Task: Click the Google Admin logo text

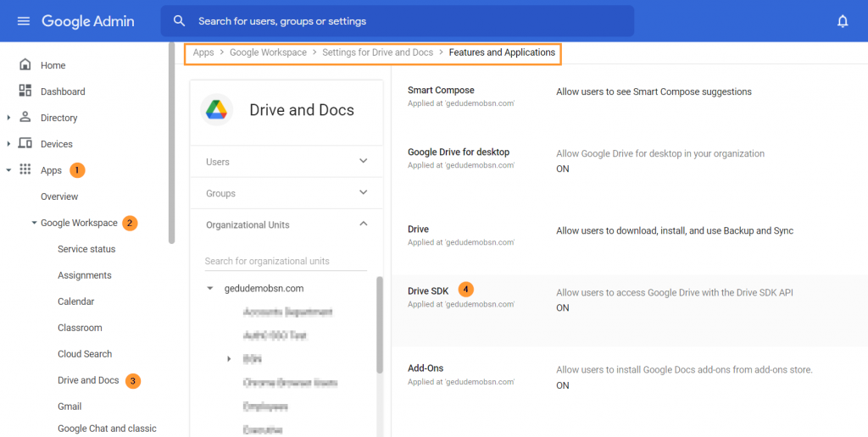Action: tap(88, 21)
